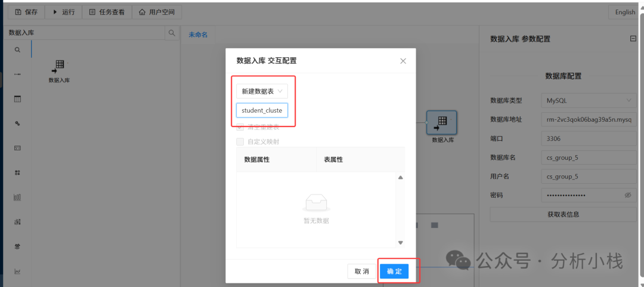Click the student_cluste table name field
The image size is (644, 287).
[x=262, y=110]
